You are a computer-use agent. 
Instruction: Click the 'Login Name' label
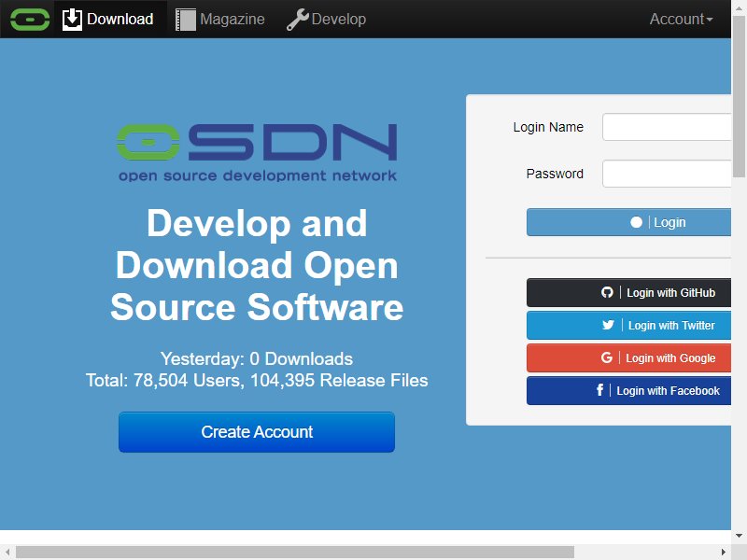pos(548,127)
